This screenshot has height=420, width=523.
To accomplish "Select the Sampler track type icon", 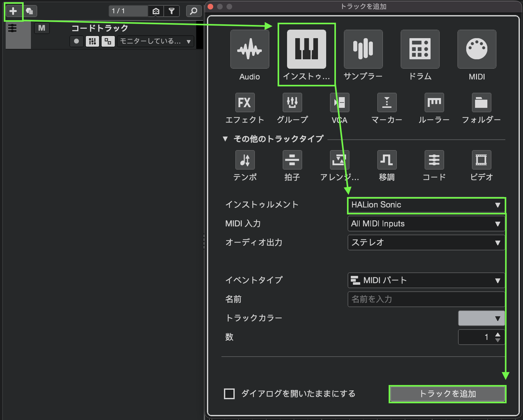I will 363,49.
